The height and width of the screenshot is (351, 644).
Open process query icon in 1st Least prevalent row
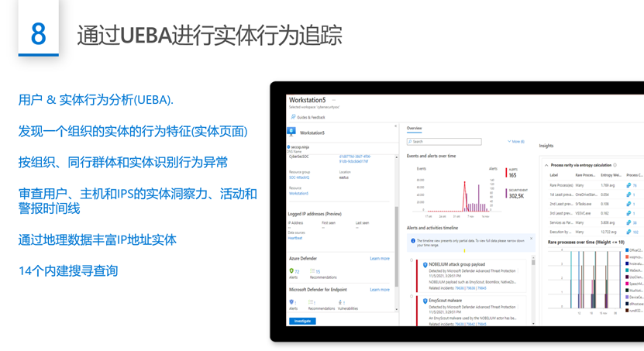[x=629, y=194]
